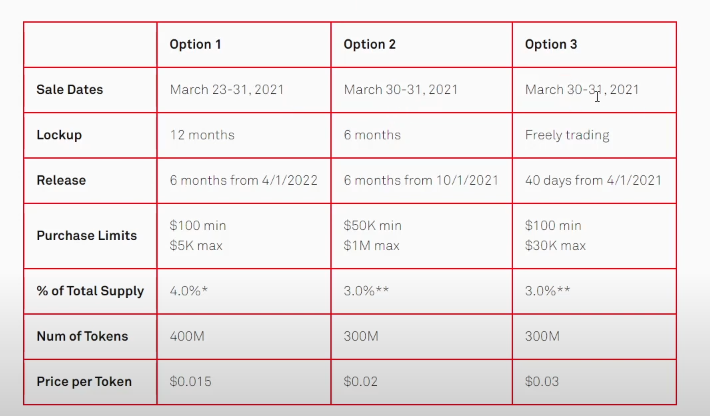Image resolution: width=710 pixels, height=416 pixels.
Task: Click the $50K min purchase limit text
Action: point(372,225)
